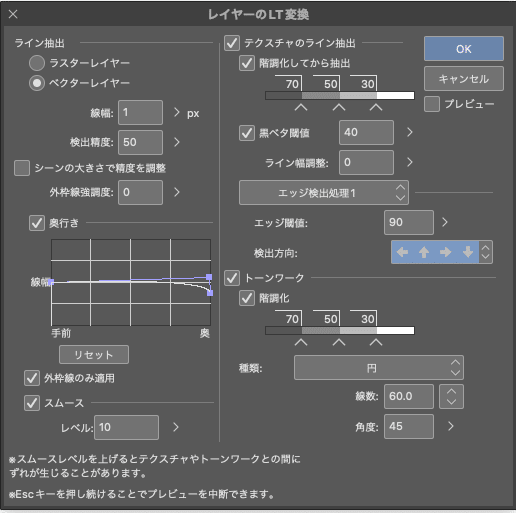
Task: Toggle the トーンワーク checkbox
Action: point(232,278)
